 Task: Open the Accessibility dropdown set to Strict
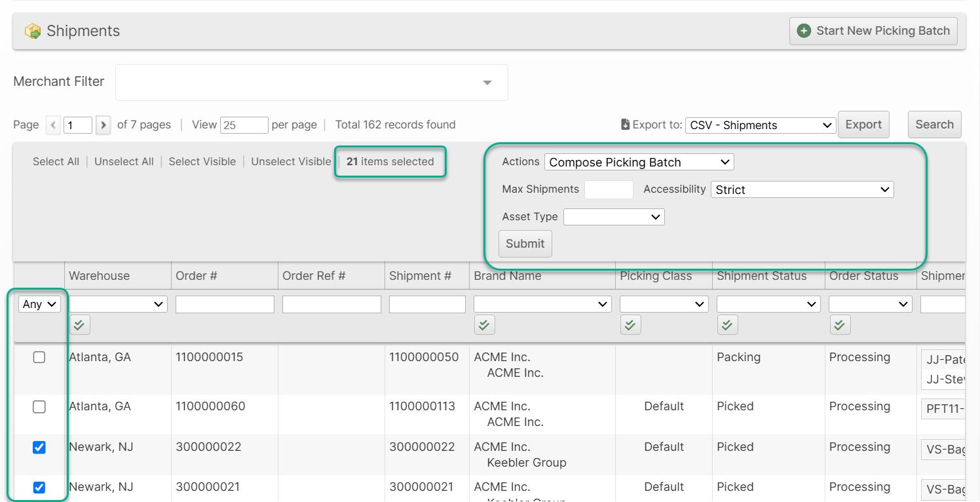coord(802,189)
